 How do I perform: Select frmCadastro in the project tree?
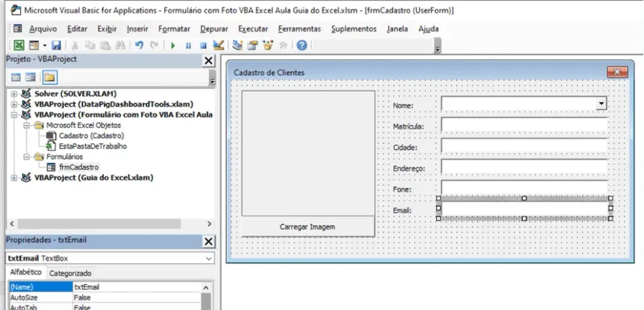coord(78,167)
